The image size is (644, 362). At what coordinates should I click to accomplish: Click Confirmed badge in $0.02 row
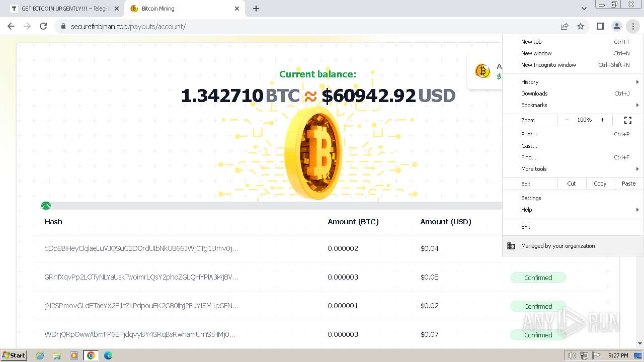tap(538, 306)
